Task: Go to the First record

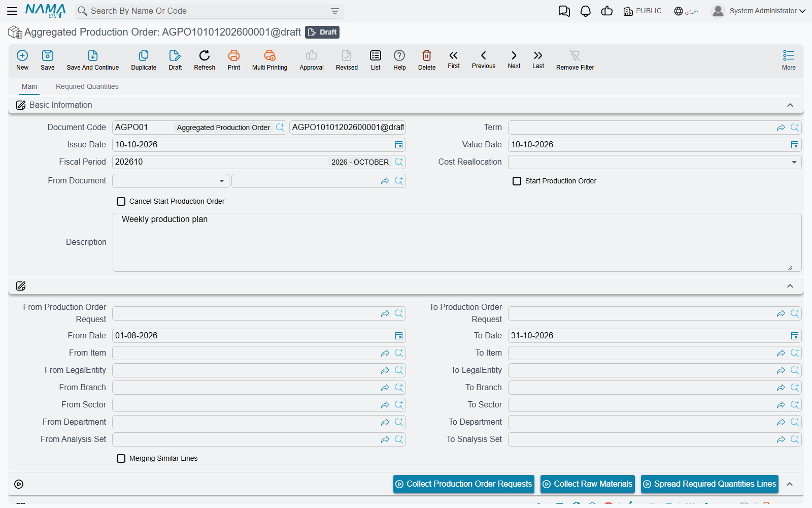Action: coord(454,59)
